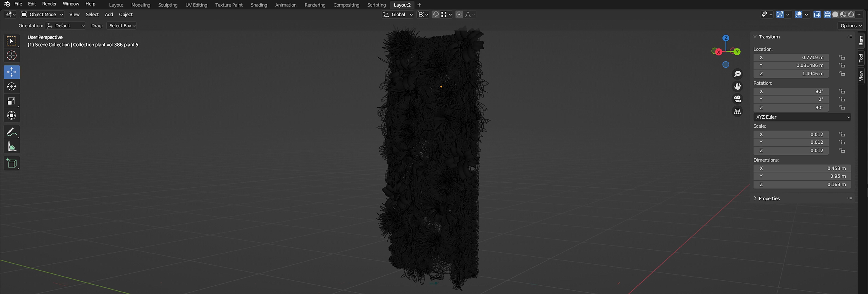
Task: Select the Annotate tool
Action: tap(11, 132)
